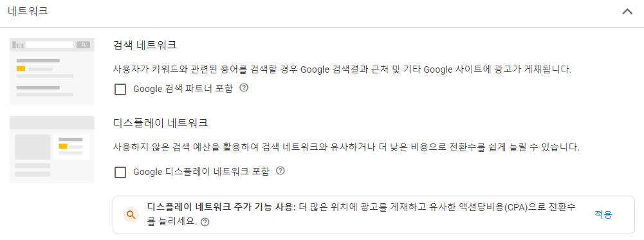The height and width of the screenshot is (240, 644).
Task: Apply recommendation with the 적용 link
Action: point(603,214)
